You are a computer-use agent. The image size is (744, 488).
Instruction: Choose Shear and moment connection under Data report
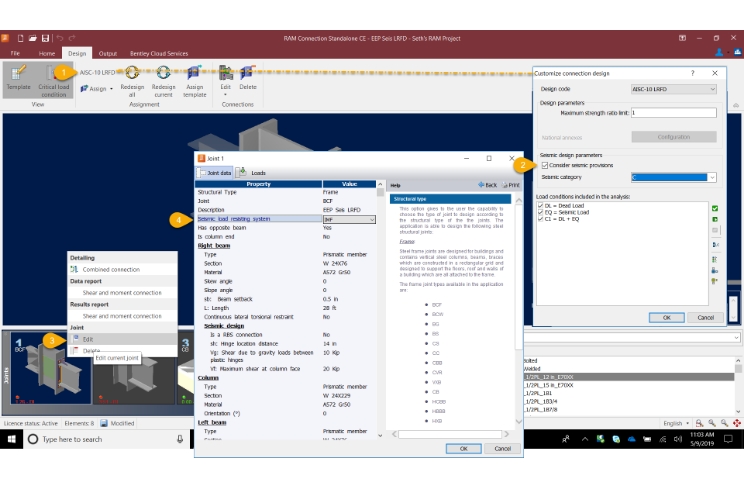(122, 292)
